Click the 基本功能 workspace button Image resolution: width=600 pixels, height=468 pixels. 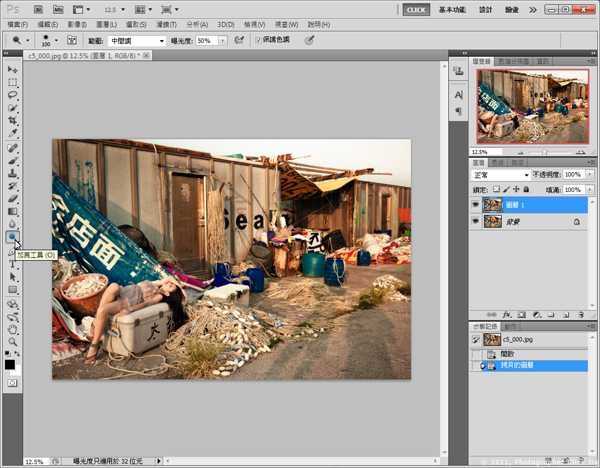pyautogui.click(x=452, y=8)
